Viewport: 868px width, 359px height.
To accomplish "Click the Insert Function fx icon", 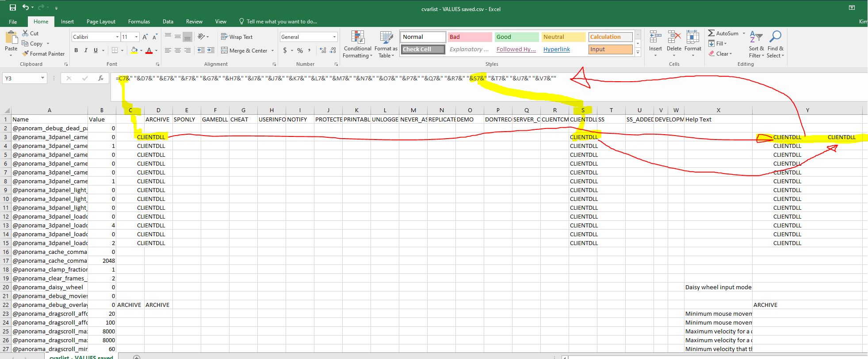I will [101, 78].
